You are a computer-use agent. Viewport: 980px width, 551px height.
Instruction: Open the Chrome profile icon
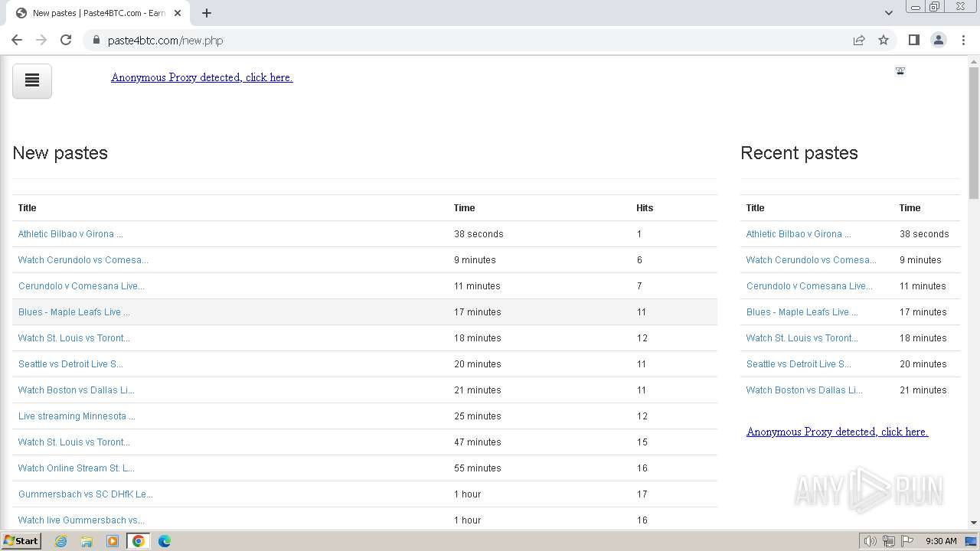pyautogui.click(x=939, y=40)
